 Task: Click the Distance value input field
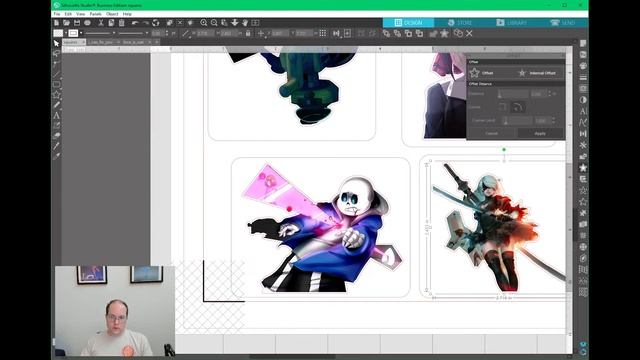pyautogui.click(x=538, y=94)
